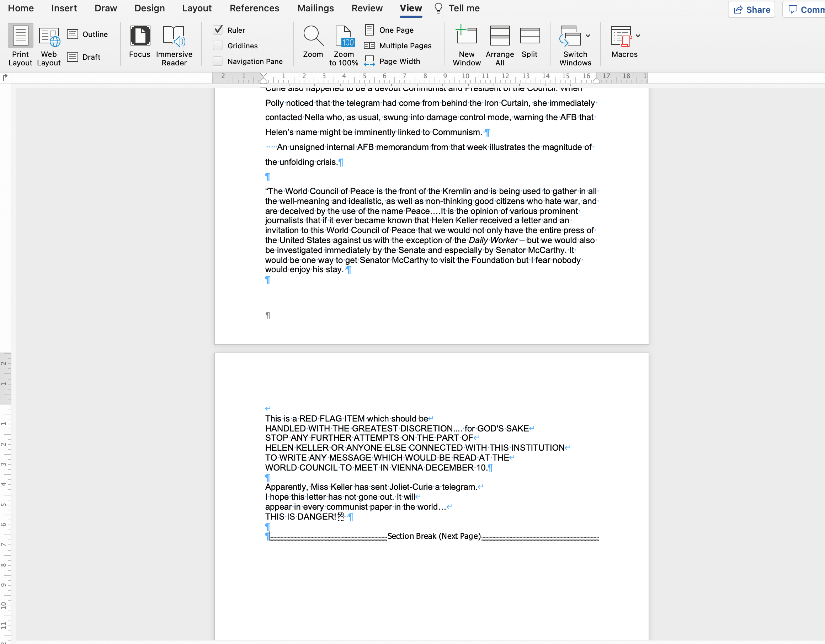Uncheck the Ruler option
The height and width of the screenshot is (644, 825).
tap(218, 30)
